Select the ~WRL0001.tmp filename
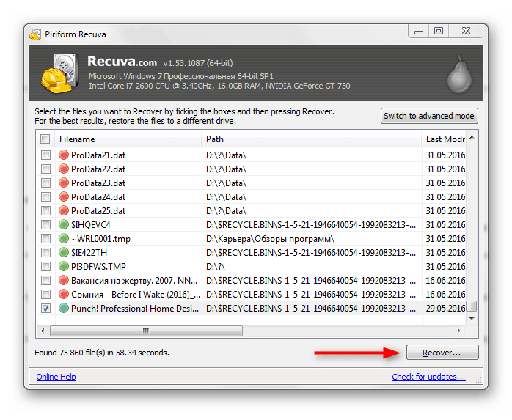 tap(100, 239)
